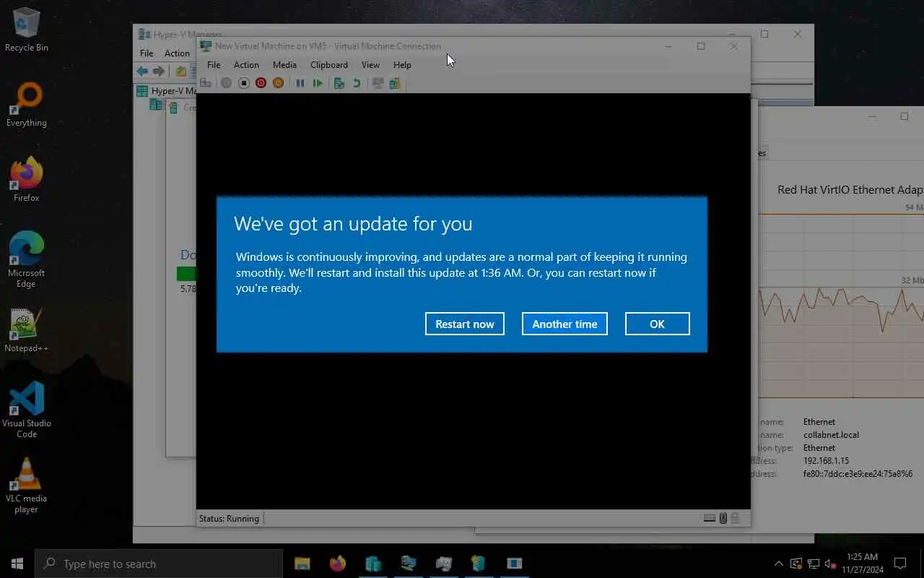Viewport: 924px width, 578px height.
Task: Click the rightmost pinned taskbar app icon
Action: (515, 564)
